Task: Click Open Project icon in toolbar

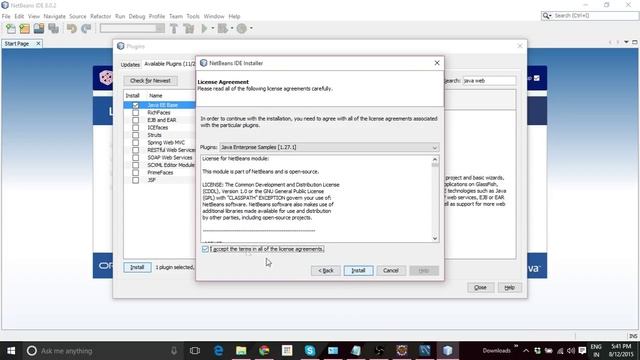Action: (x=39, y=29)
